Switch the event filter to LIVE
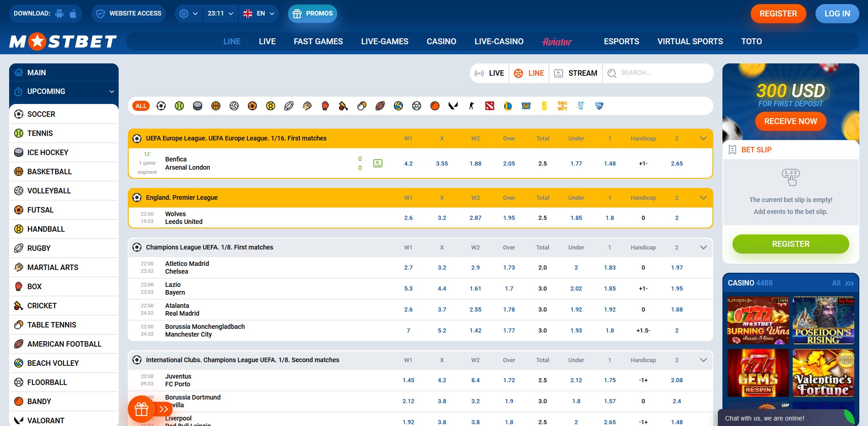The image size is (868, 426). coord(490,73)
